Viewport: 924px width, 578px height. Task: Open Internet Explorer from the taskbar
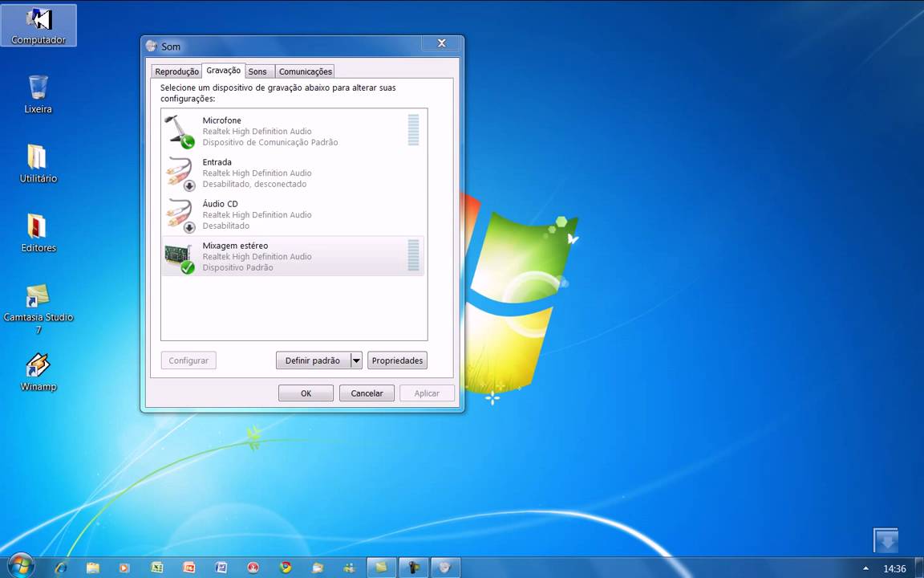(x=61, y=568)
